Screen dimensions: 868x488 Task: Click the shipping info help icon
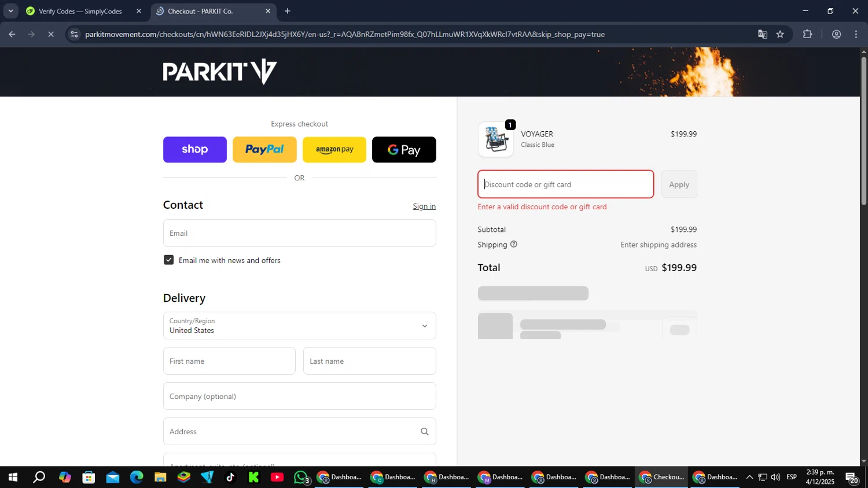(514, 245)
